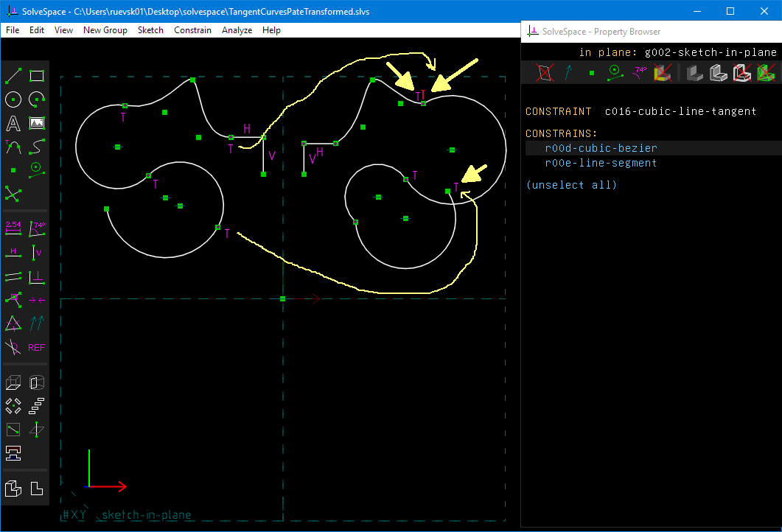Select the tangent arc at point tool
Viewport: 782px width, 532px height.
[x=13, y=146]
